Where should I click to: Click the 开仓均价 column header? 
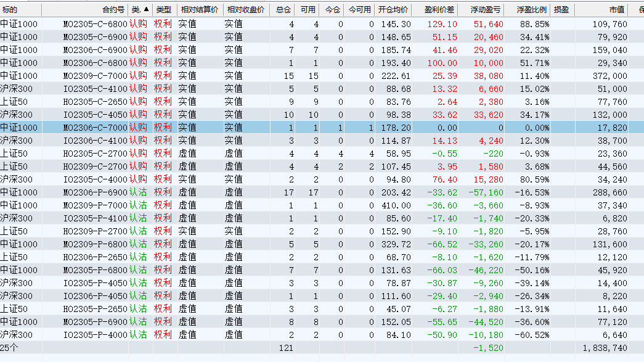pos(393,9)
